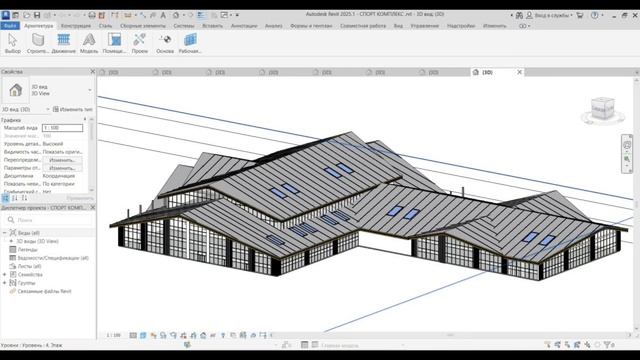Click the Switch Windows icon in quick access toolbar
640x360 pixels.
click(x=224, y=15)
